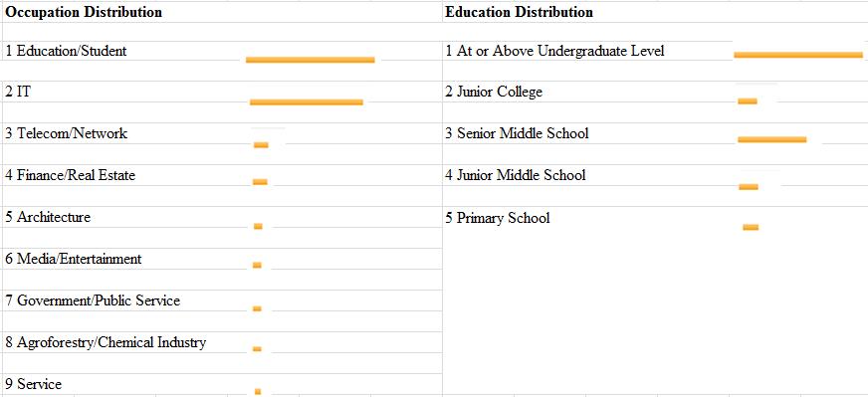Select the Architecture row label

coord(48,217)
